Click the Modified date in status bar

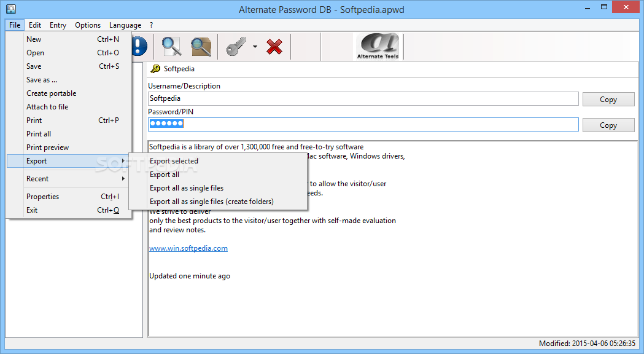(587, 344)
